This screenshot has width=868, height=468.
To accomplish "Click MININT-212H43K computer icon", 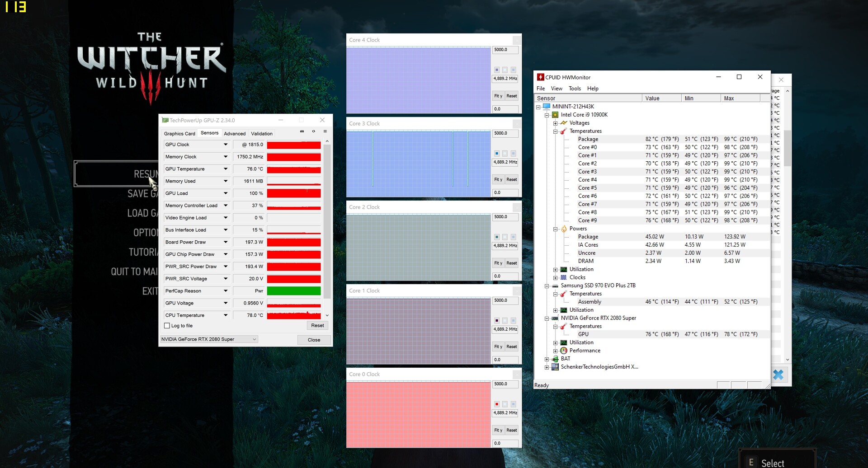I will (547, 107).
